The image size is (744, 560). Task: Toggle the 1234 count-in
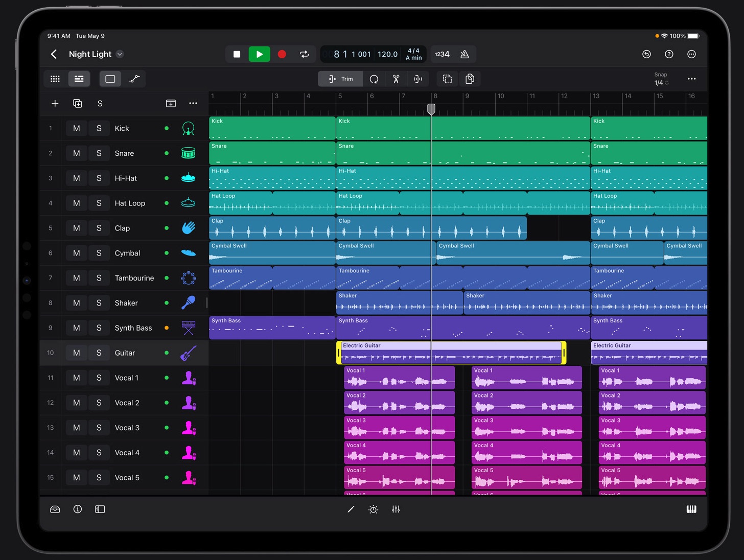(x=443, y=54)
